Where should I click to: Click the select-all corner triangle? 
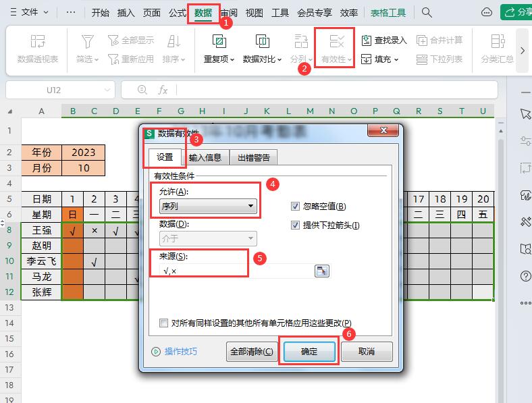click(x=10, y=111)
